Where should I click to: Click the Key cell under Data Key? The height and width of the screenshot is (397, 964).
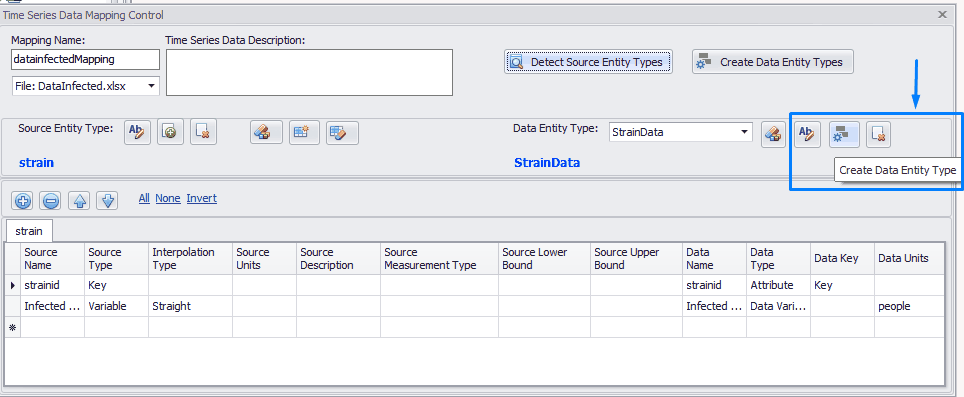(842, 285)
